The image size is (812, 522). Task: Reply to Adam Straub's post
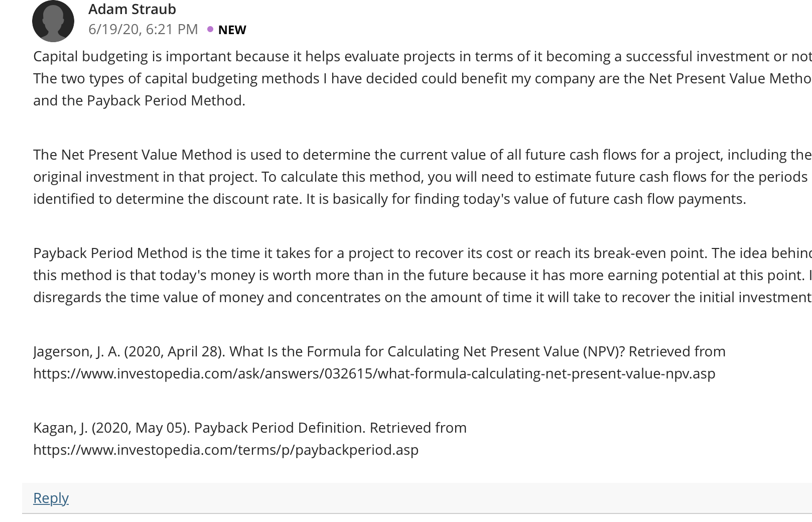point(51,497)
